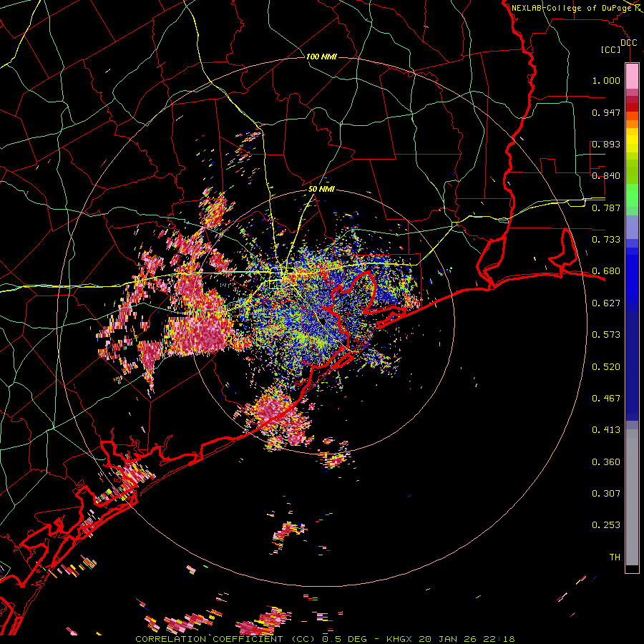Screen dimensions: 644x644
Task: Pick the lavender color bar segment
Action: pyautogui.click(x=632, y=227)
